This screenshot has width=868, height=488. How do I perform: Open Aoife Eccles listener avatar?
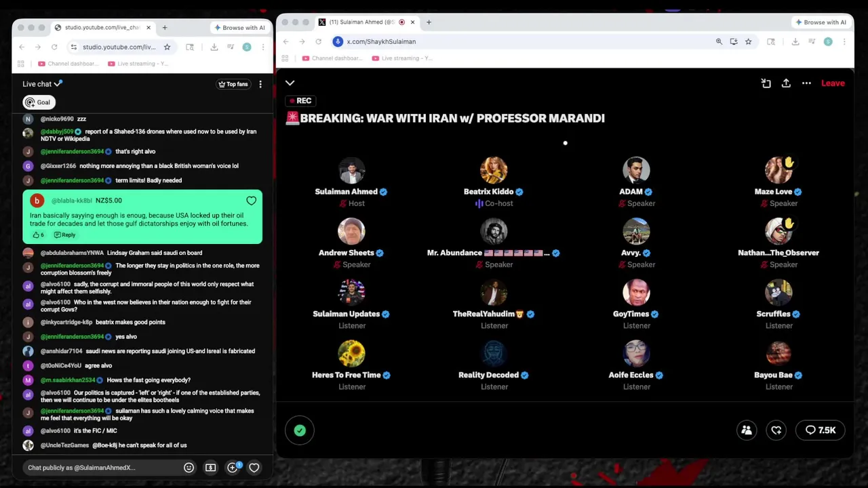[x=636, y=353]
